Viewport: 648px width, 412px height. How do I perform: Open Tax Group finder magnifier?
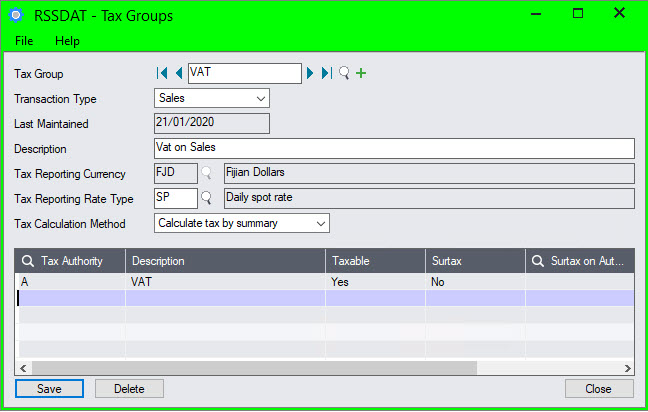pos(344,73)
